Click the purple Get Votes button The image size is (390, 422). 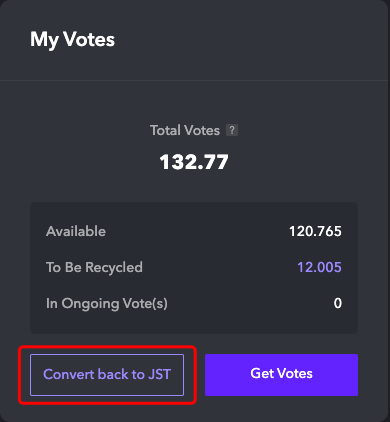coord(281,375)
